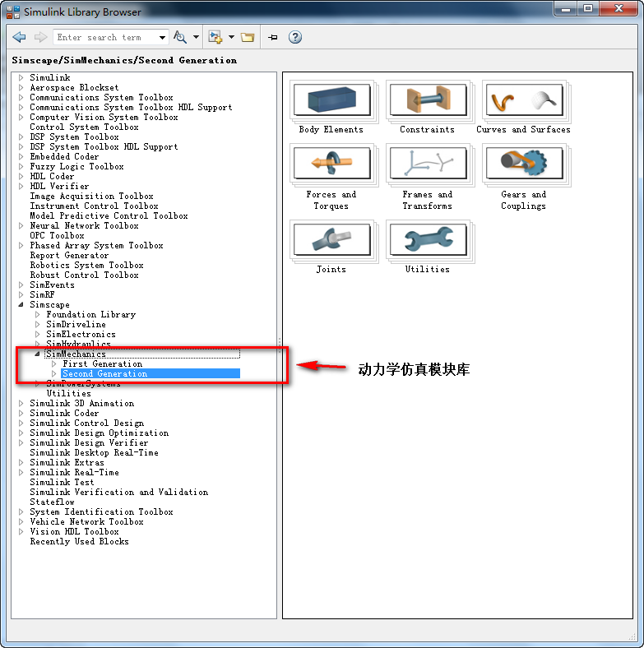This screenshot has height=648, width=644.
Task: Select System Identification Toolbox
Action: 102,512
